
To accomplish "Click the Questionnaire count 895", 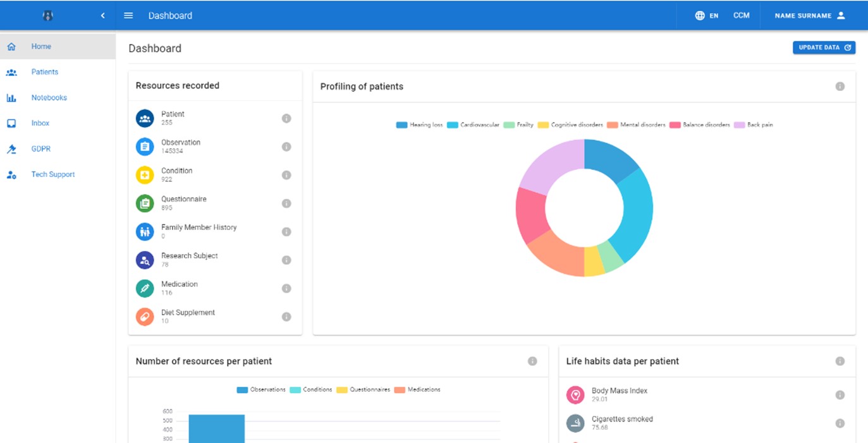I will click(167, 208).
